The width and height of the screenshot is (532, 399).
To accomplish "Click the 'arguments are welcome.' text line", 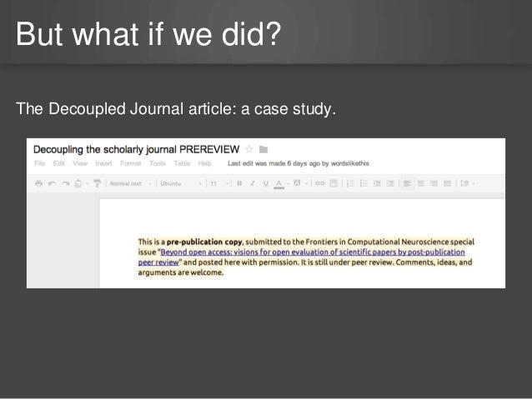I will pyautogui.click(x=180, y=272).
